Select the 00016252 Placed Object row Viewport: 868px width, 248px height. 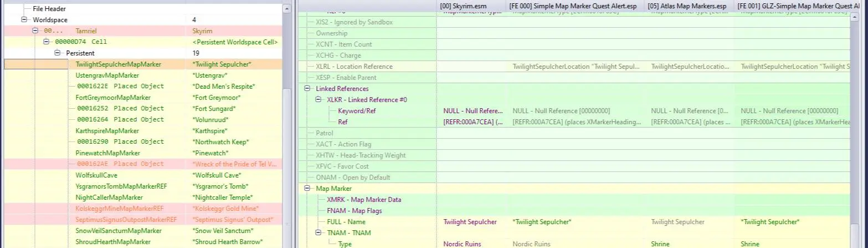[x=143, y=109]
